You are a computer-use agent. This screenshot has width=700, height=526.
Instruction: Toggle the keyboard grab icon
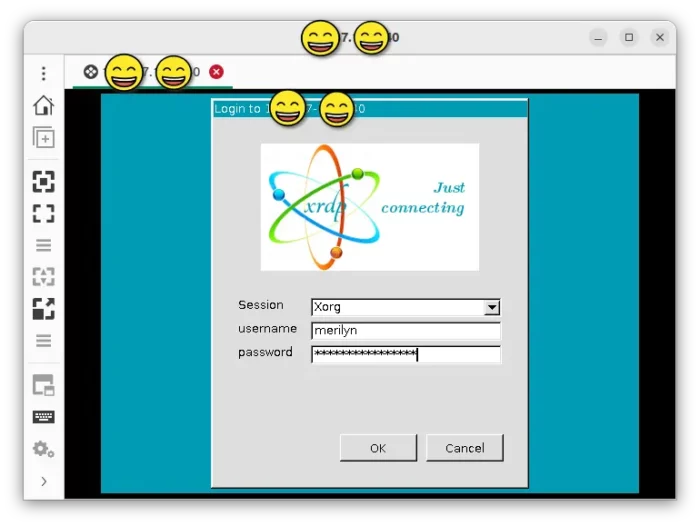pos(44,417)
